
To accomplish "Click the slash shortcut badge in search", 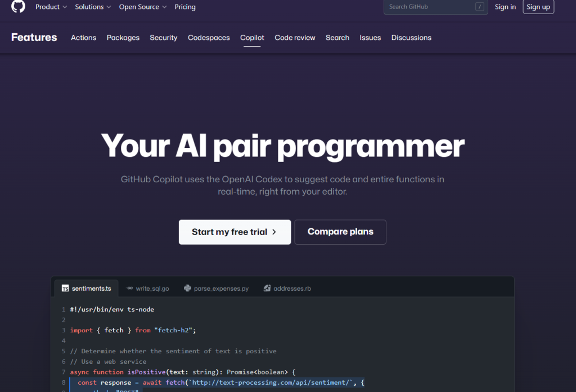I will coord(479,7).
